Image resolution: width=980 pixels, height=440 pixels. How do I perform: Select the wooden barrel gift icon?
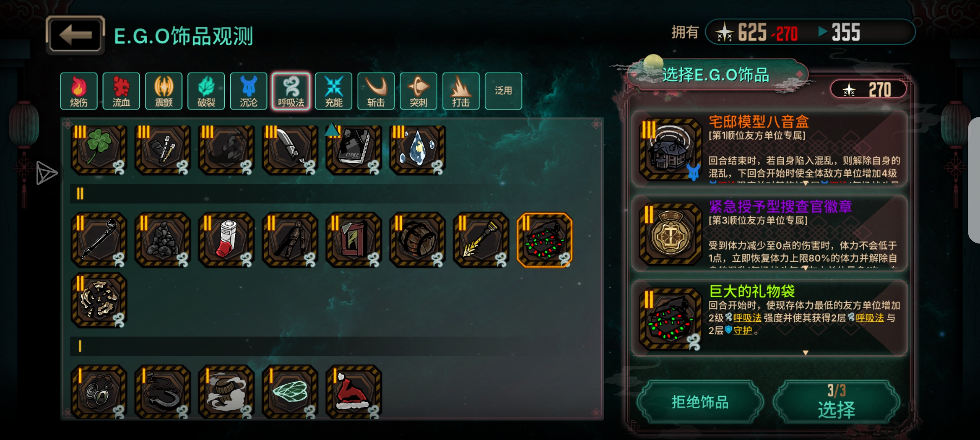(417, 240)
